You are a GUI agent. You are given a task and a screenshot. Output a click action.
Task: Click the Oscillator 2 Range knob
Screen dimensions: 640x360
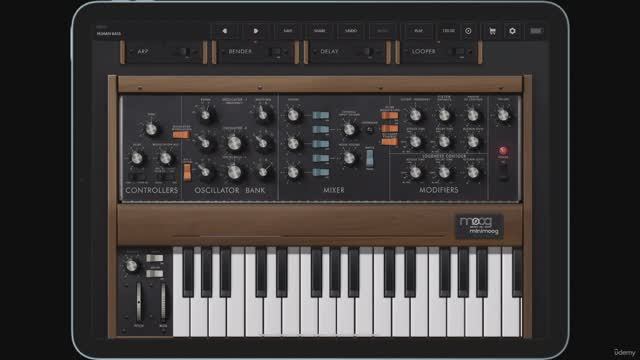click(x=205, y=143)
